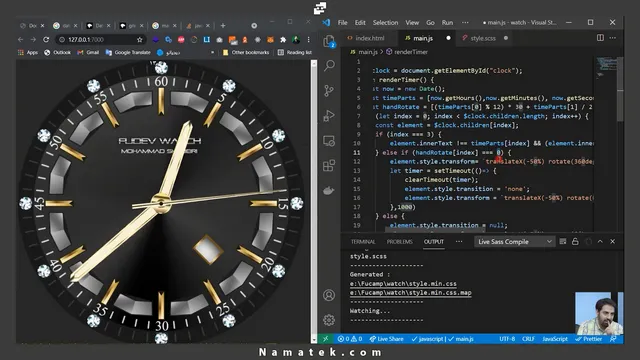
Task: Expand more menu bar items ellipsis
Action: (x=465, y=22)
